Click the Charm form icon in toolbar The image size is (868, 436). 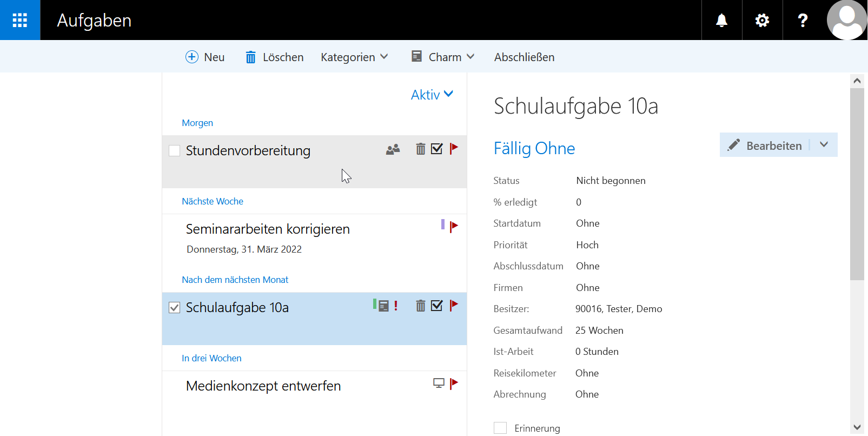click(416, 56)
